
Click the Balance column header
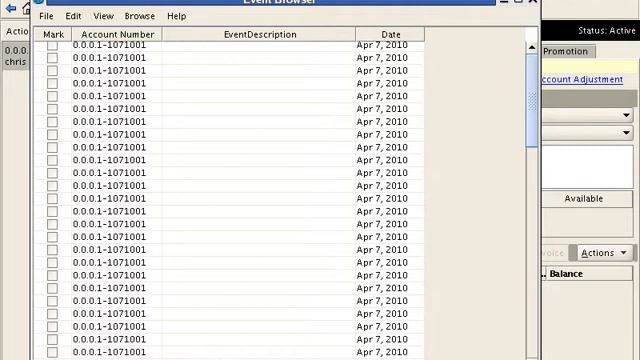[x=589, y=274]
